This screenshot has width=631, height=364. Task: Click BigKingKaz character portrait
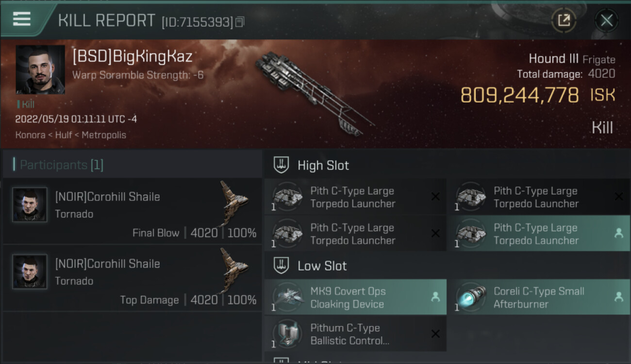click(40, 69)
